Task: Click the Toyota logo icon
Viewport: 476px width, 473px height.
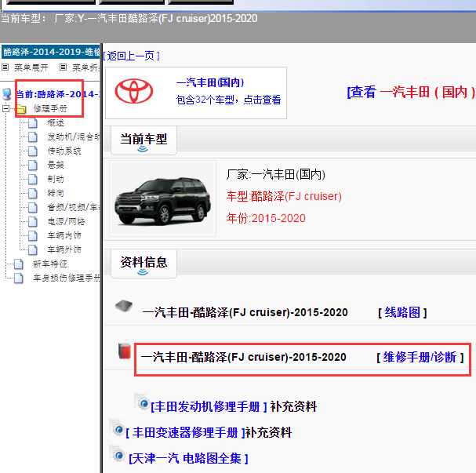Action: pyautogui.click(x=133, y=91)
